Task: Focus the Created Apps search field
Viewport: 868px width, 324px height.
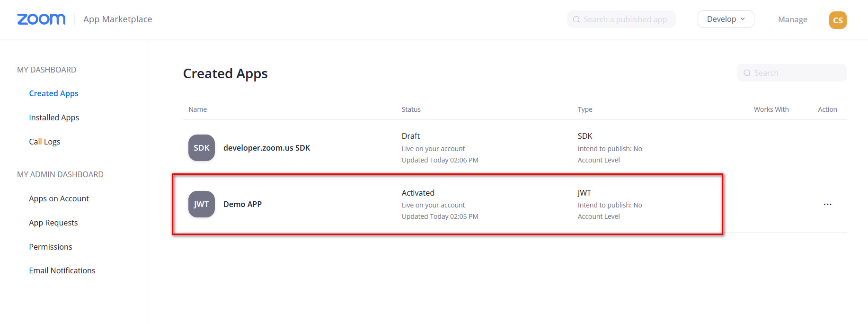Action: point(792,73)
